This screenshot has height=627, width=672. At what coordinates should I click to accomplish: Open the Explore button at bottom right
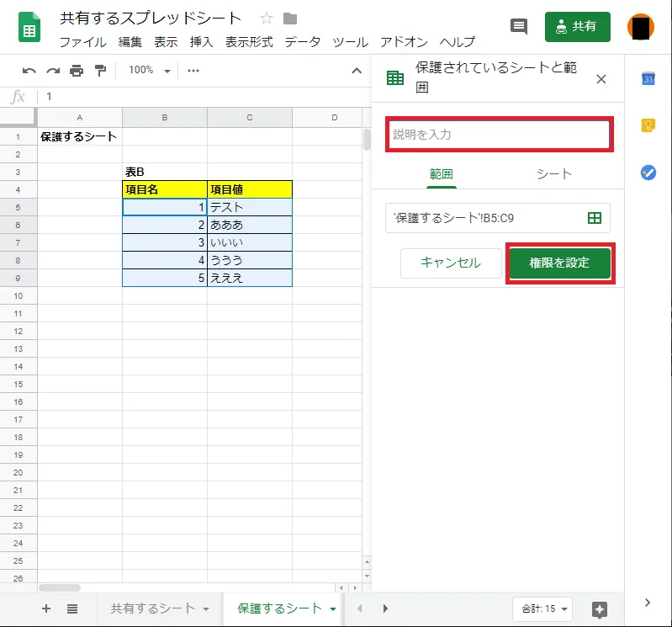600,609
